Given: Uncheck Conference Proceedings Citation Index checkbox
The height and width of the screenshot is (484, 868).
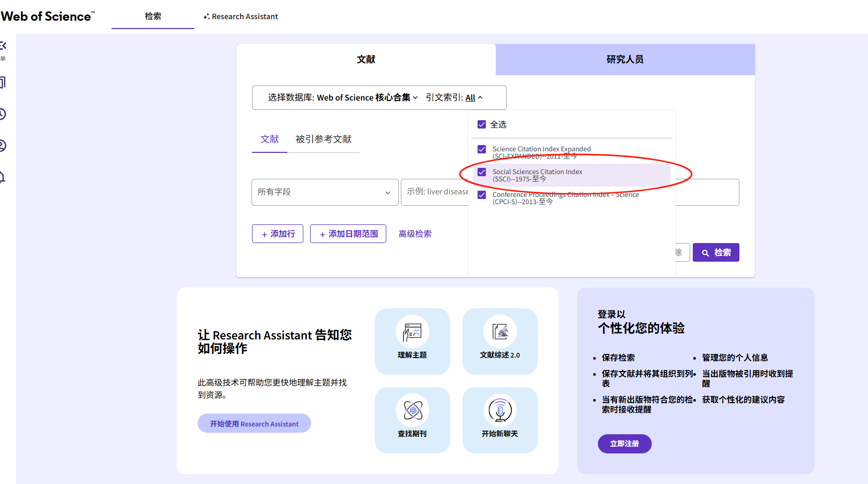Looking at the screenshot, I should pos(482,195).
